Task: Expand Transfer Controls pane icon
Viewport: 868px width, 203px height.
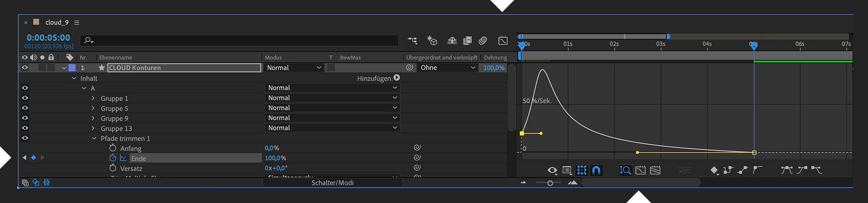Action: point(36,183)
